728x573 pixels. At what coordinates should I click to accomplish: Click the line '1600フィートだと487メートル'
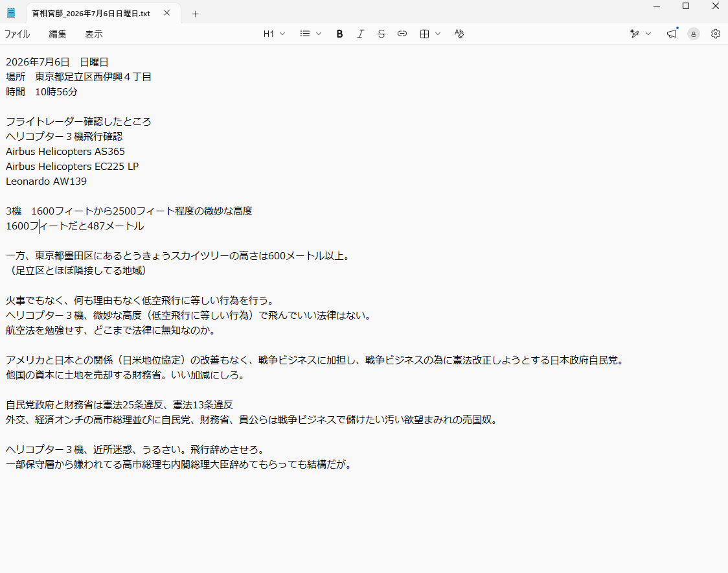[74, 226]
